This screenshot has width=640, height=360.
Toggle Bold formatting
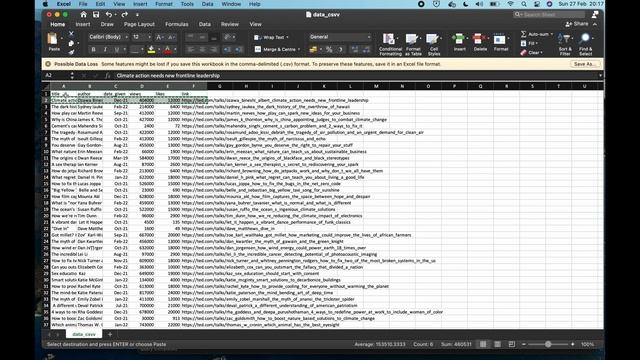tap(93, 50)
